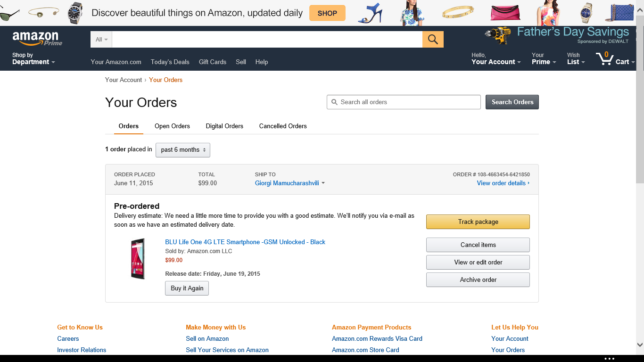Open the 'All' search category dropdown
Image resolution: width=644 pixels, height=362 pixels.
101,40
